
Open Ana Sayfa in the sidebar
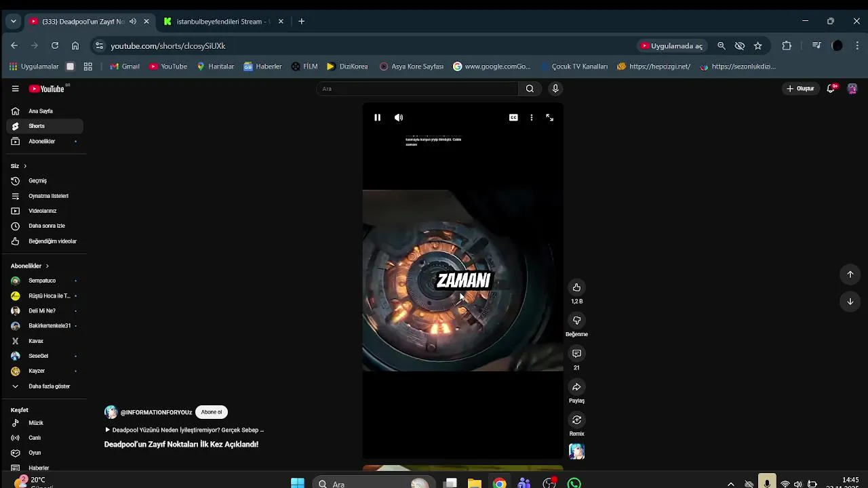45,111
